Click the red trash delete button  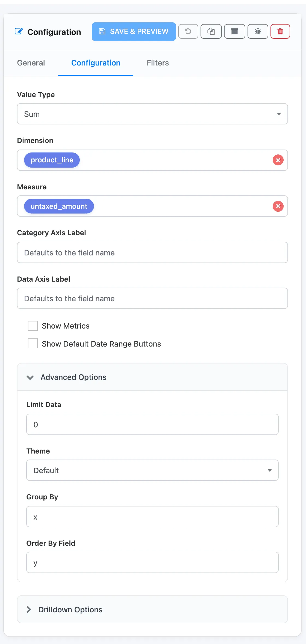pos(280,31)
